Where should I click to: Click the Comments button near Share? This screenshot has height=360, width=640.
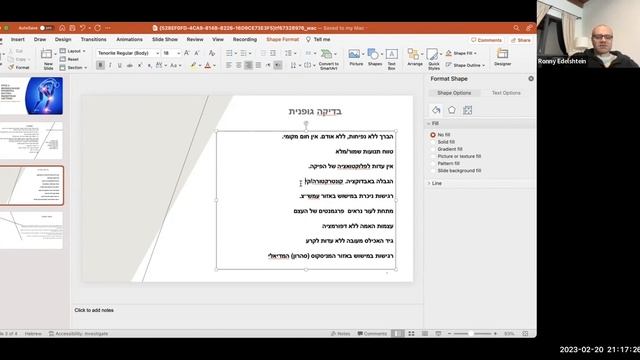click(x=486, y=40)
